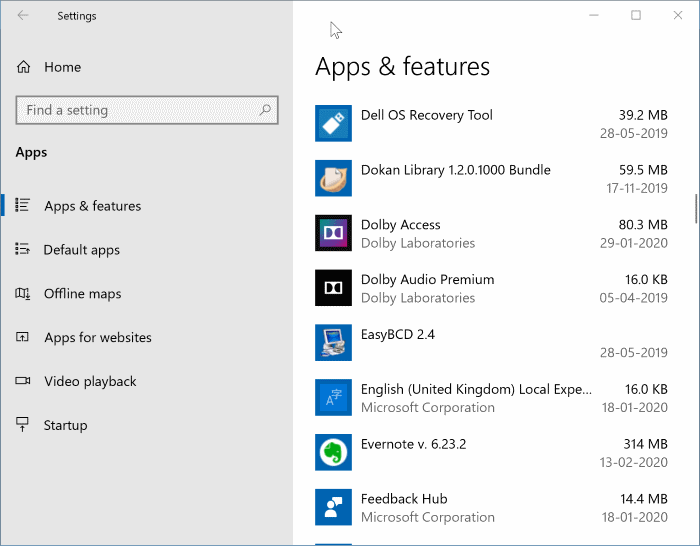
Task: Click the Evernote elephant icon
Action: tap(333, 452)
